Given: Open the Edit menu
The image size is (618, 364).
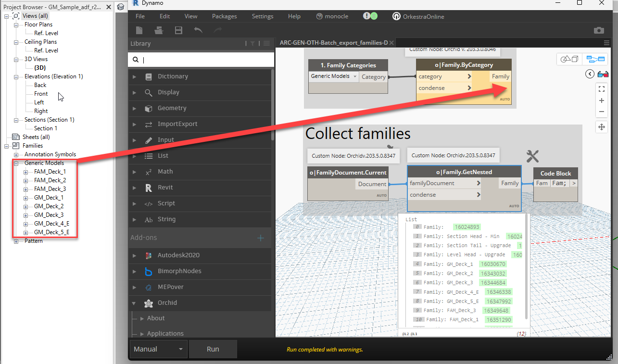Looking at the screenshot, I should click(165, 16).
